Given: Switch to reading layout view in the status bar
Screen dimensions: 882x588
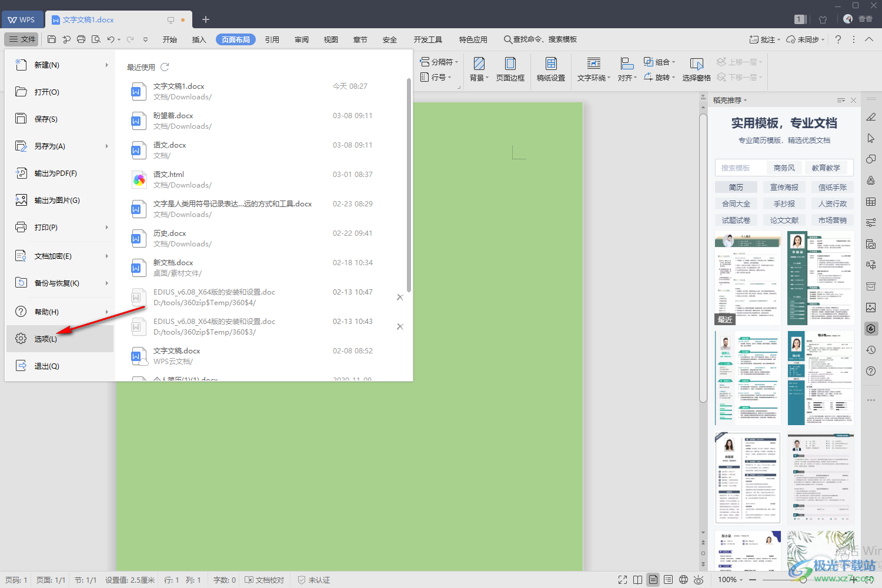Looking at the screenshot, I should (x=638, y=580).
